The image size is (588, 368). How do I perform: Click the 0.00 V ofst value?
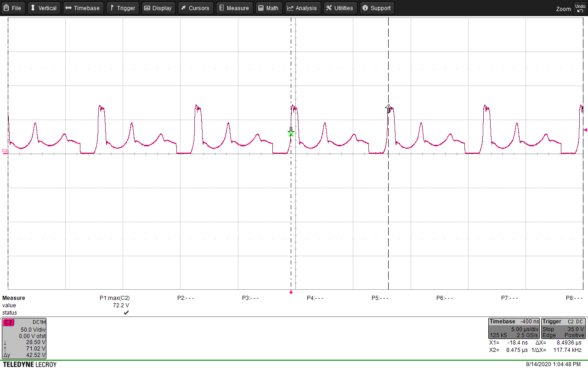(x=32, y=336)
